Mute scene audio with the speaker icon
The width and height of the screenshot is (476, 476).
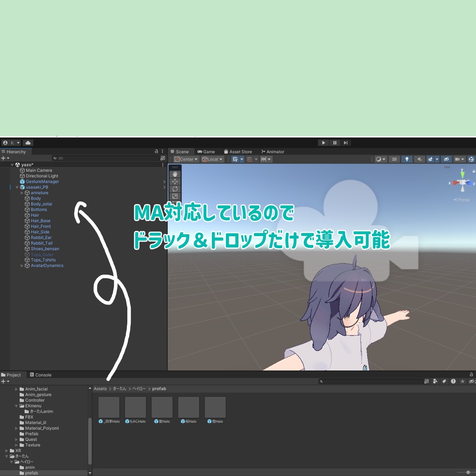420,159
